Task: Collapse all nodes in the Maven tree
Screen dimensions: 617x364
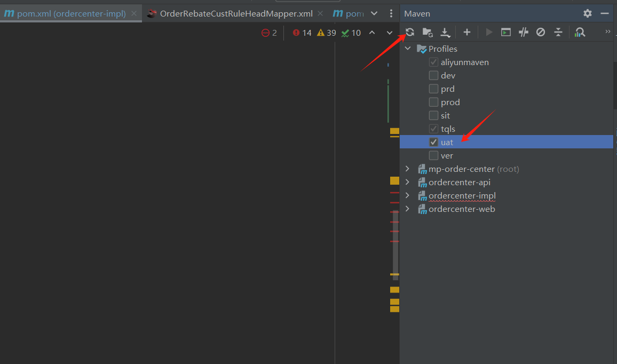Action: pyautogui.click(x=558, y=32)
